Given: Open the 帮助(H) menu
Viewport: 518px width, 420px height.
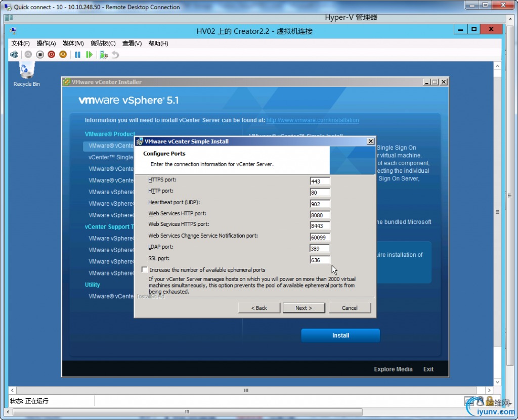Looking at the screenshot, I should coord(158,43).
